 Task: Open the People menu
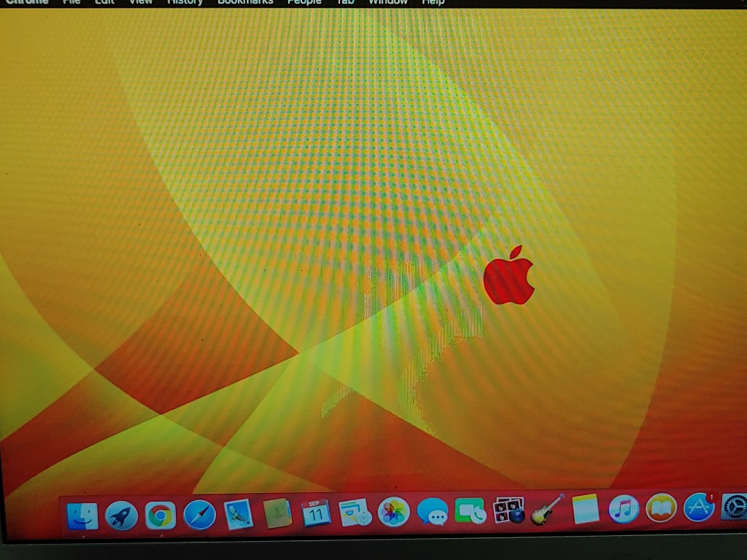(304, 2)
